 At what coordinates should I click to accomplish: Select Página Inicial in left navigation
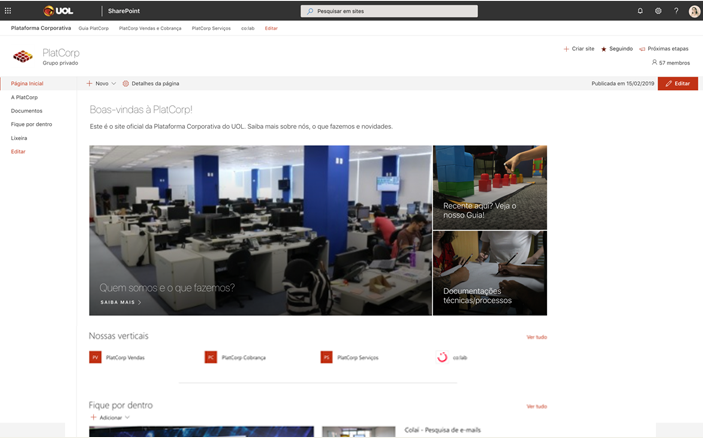(27, 83)
